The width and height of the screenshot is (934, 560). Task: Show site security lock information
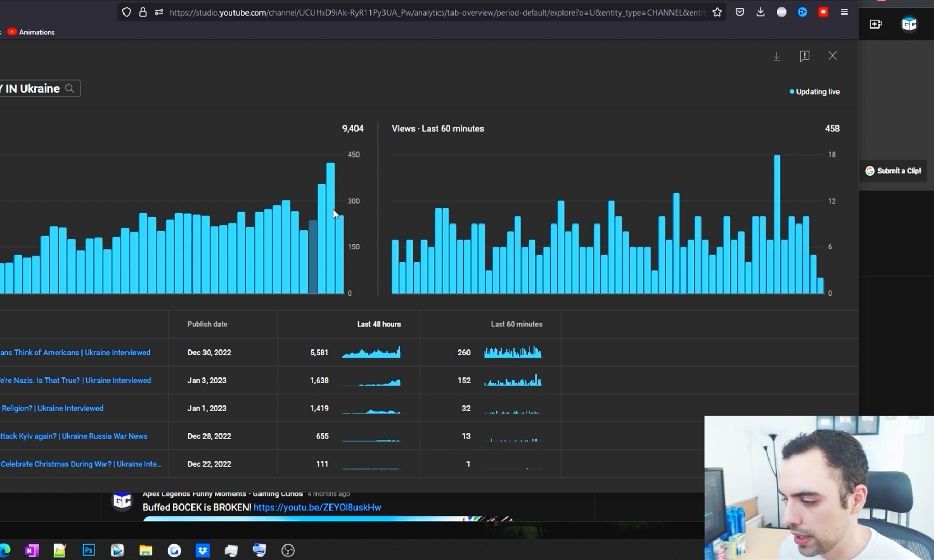click(143, 12)
